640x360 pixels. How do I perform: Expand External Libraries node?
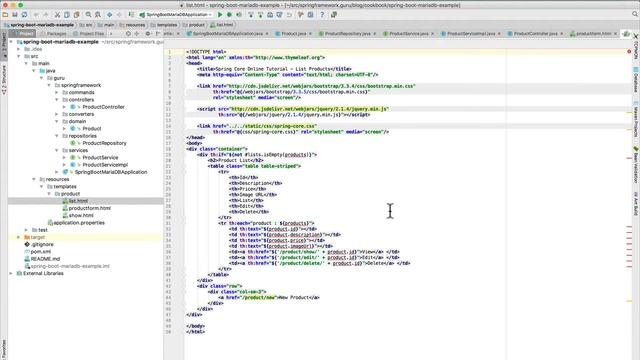pyautogui.click(x=11, y=273)
